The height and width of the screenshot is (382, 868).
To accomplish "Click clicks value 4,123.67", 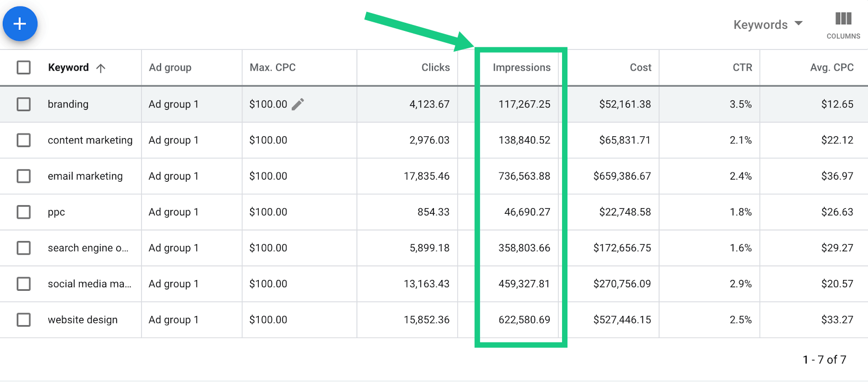I will click(x=429, y=104).
